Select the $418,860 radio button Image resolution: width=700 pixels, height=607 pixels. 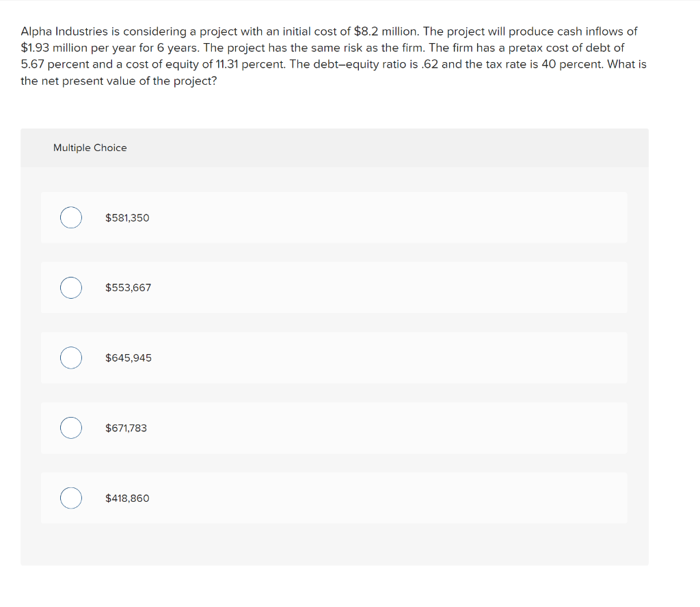click(70, 498)
